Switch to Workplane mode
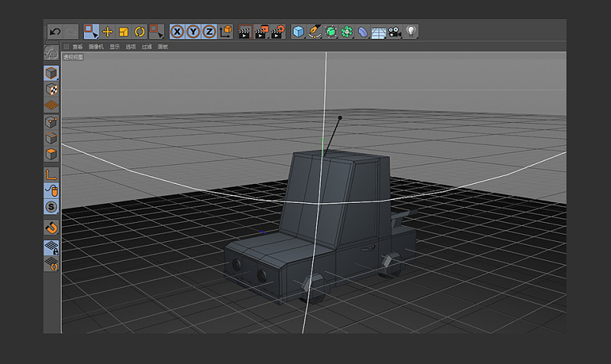 point(51,105)
